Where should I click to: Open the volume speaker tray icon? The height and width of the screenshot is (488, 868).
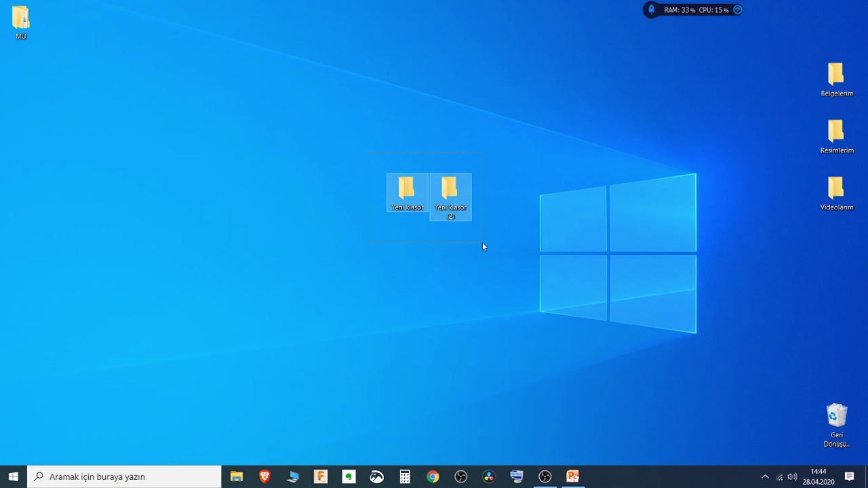(792, 476)
